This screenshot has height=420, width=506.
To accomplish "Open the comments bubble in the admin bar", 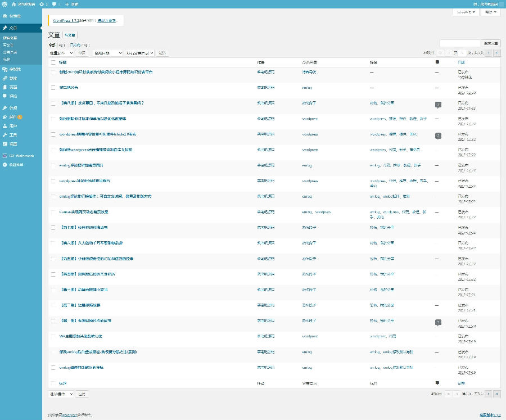I will pos(54,4).
